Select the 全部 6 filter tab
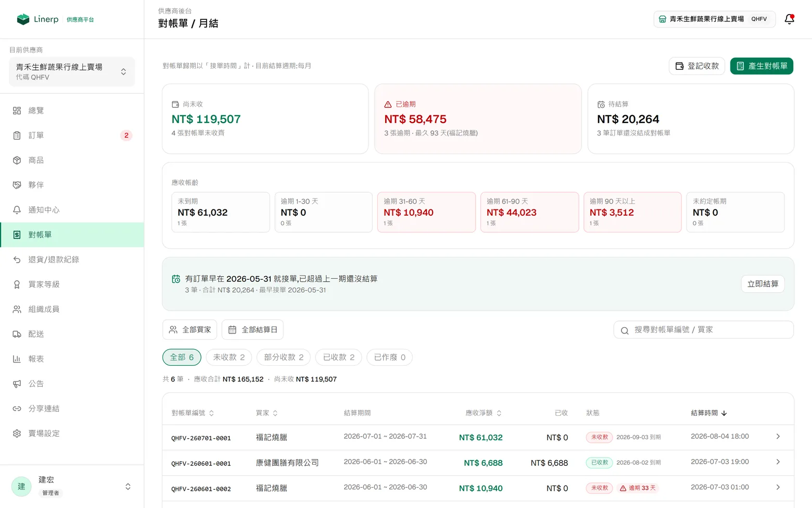 tap(182, 357)
